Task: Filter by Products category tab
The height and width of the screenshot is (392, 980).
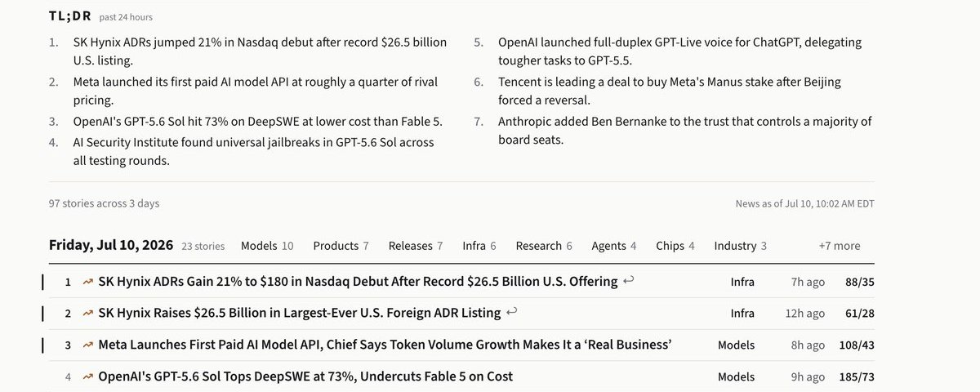Action: [x=341, y=246]
